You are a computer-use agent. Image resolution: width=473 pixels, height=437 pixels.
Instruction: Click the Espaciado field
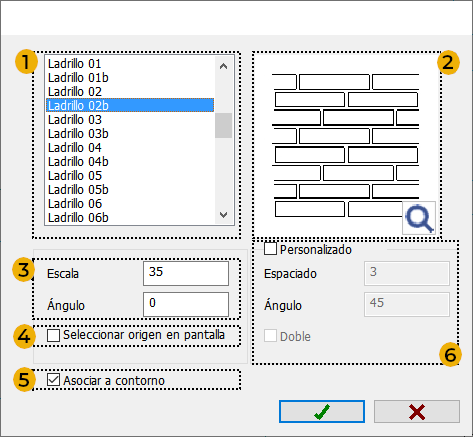(x=407, y=273)
